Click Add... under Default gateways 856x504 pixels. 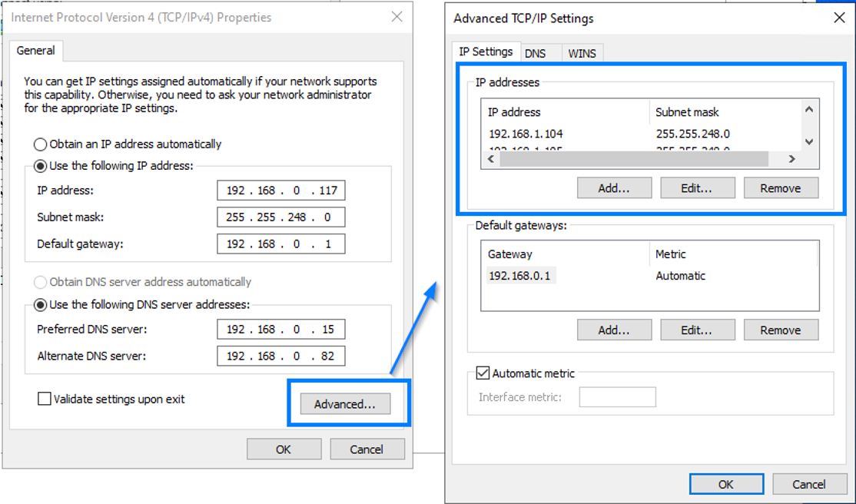(614, 330)
